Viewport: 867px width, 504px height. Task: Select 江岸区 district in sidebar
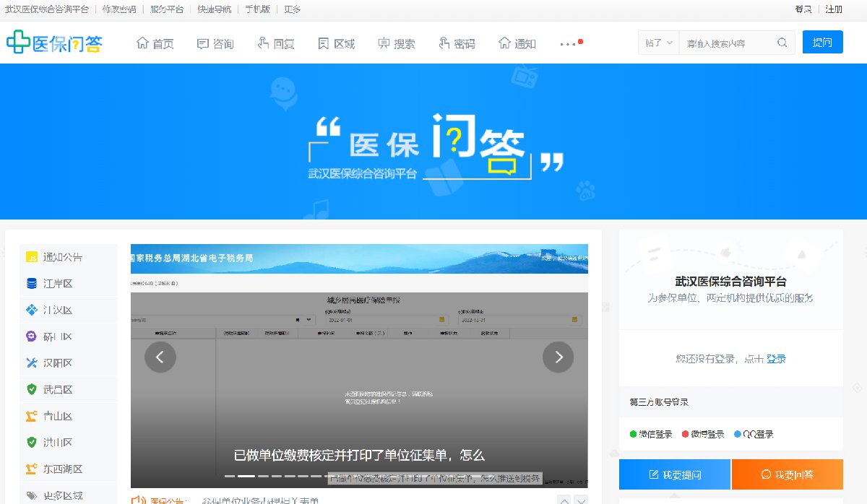click(58, 284)
